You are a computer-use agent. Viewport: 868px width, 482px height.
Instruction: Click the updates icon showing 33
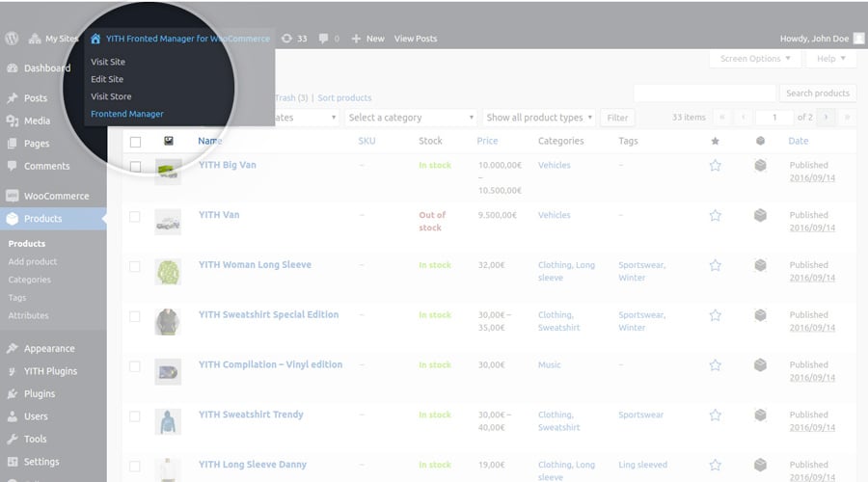294,39
